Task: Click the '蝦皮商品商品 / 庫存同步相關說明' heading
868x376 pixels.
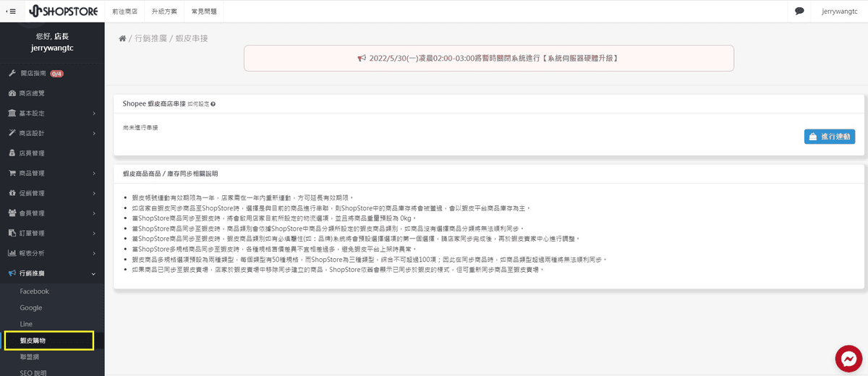Action: [170, 174]
